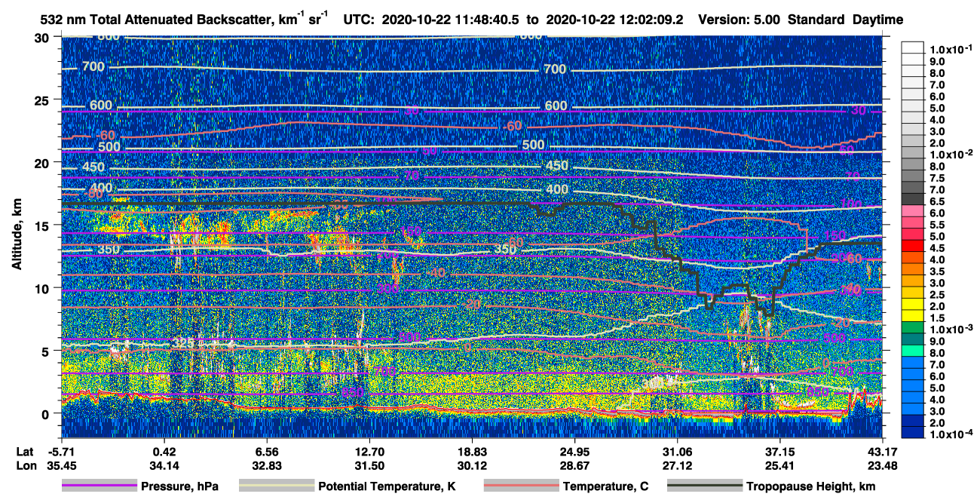This screenshot has height=503, width=980.
Task: Click the salmon Temperature legend line swatch
Action: pyautogui.click(x=520, y=486)
